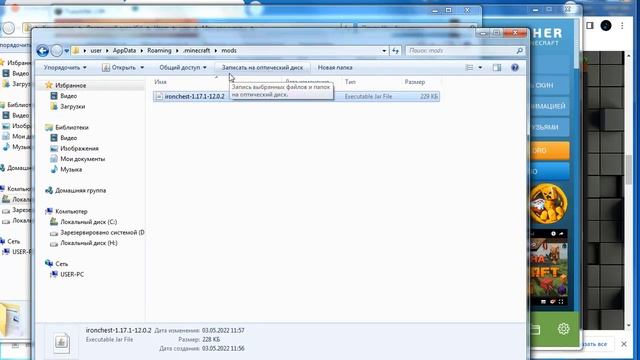Toggle the browser side panel icon
Image resolution: width=640 pixels, height=360 pixels.
[590, 26]
